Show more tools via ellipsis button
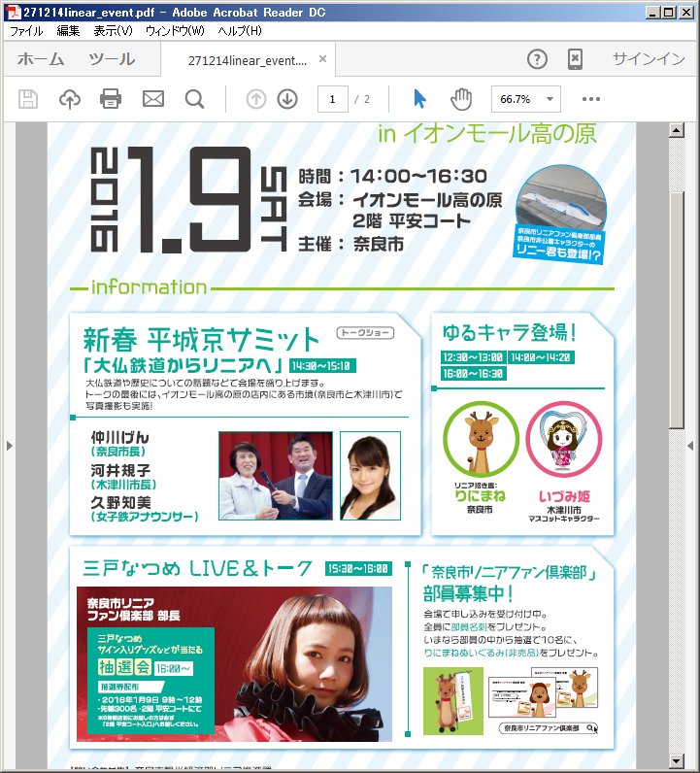 pyautogui.click(x=591, y=99)
